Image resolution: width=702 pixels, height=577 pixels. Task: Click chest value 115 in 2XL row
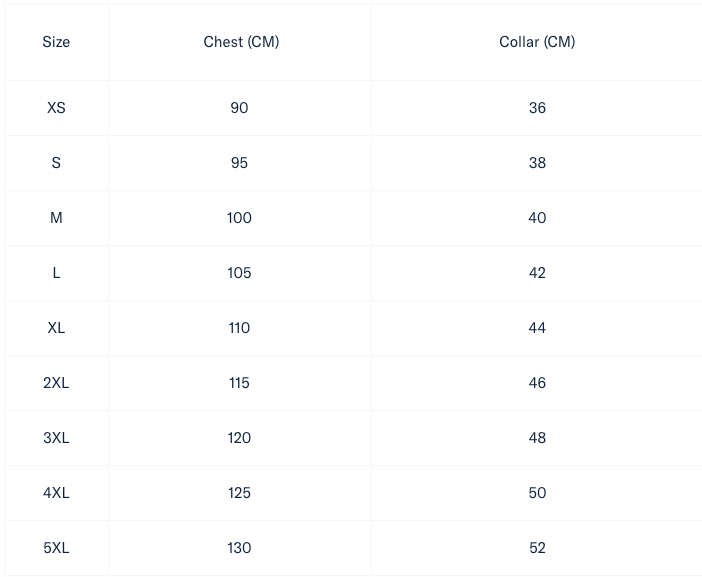(x=239, y=383)
